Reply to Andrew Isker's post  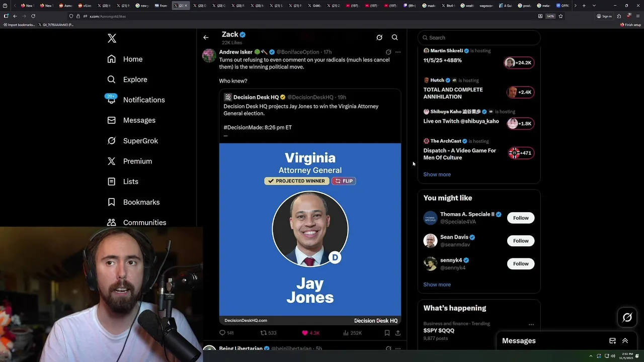tap(226, 333)
